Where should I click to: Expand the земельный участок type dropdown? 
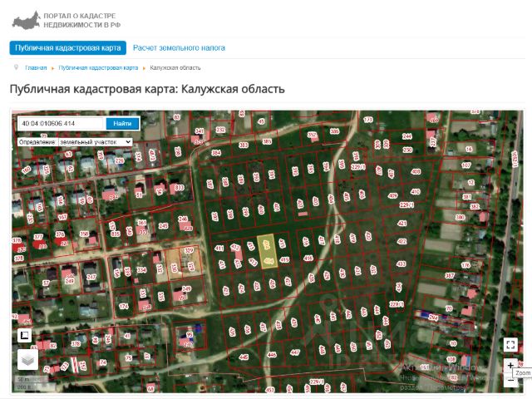coord(96,142)
